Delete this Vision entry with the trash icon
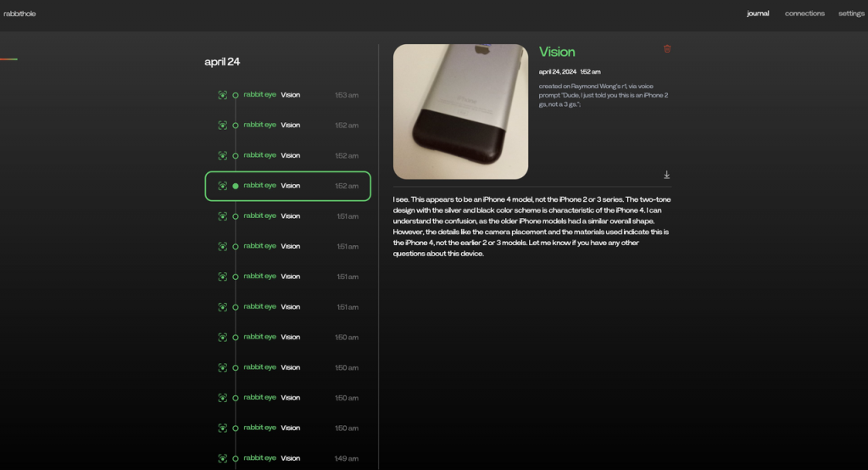This screenshot has width=868, height=470. [x=667, y=48]
